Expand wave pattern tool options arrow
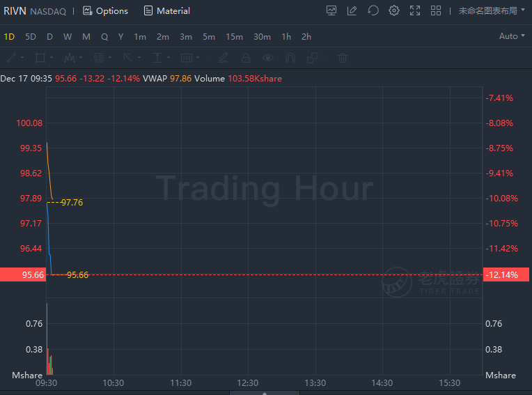Image resolution: width=532 pixels, height=395 pixels. pyautogui.click(x=81, y=58)
